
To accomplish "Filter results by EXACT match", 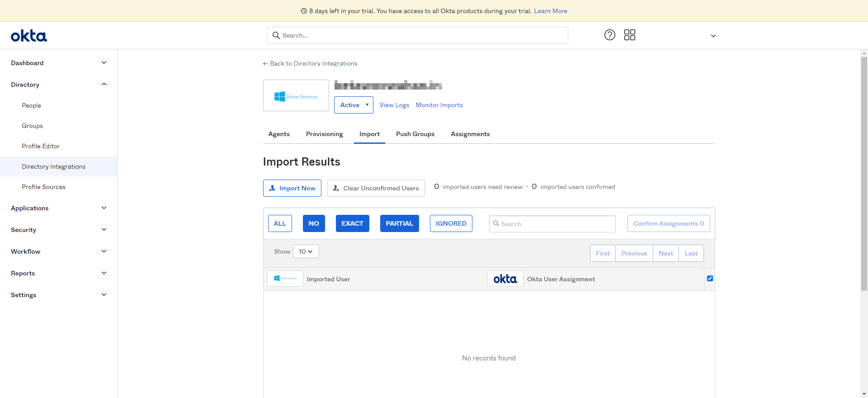I will tap(352, 223).
